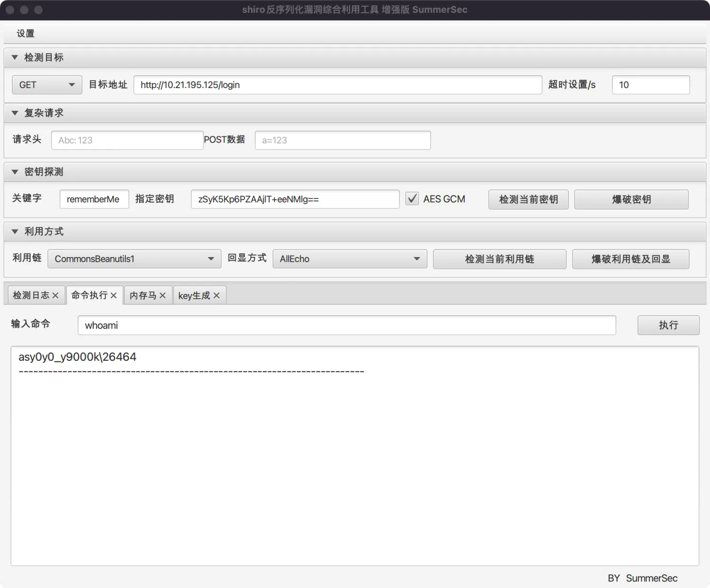Switch to the 命令执行 tab
This screenshot has width=710, height=588.
point(89,295)
